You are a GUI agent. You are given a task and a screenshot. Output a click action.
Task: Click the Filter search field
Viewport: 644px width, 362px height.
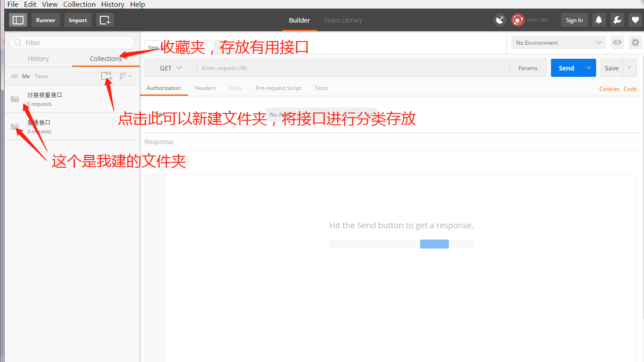pyautogui.click(x=72, y=42)
